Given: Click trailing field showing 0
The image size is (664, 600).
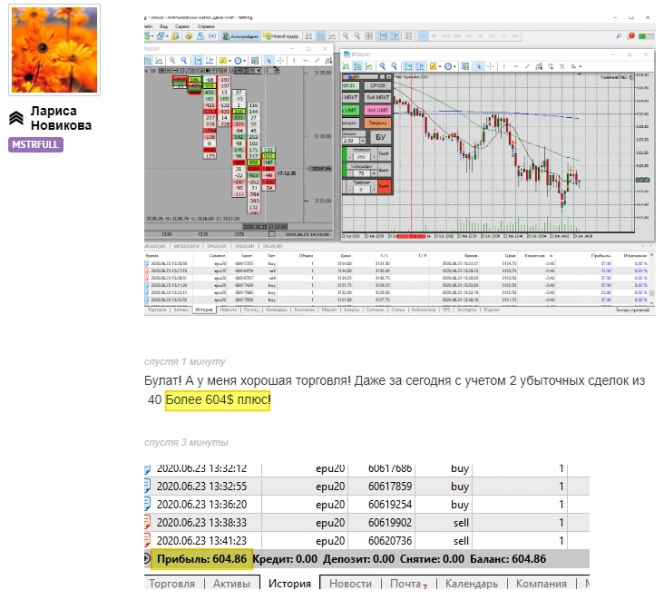Looking at the screenshot, I should click(362, 190).
